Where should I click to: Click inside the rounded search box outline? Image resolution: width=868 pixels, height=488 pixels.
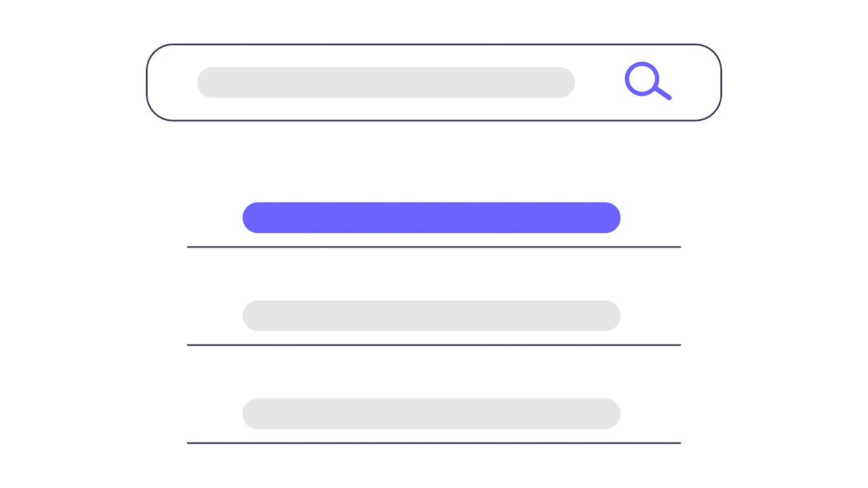(434, 83)
